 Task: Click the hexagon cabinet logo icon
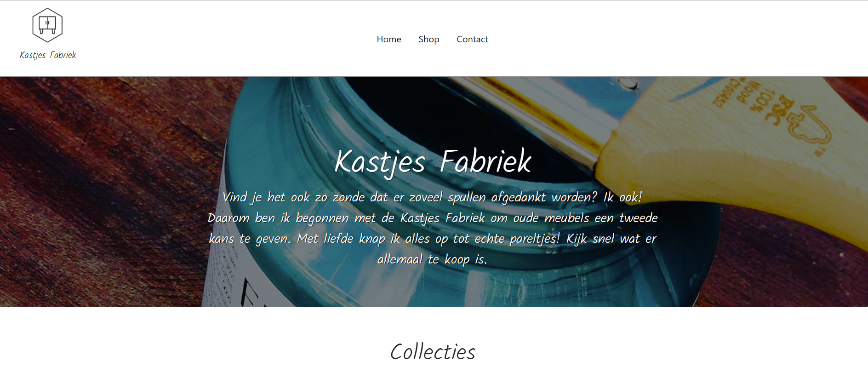pos(47,25)
